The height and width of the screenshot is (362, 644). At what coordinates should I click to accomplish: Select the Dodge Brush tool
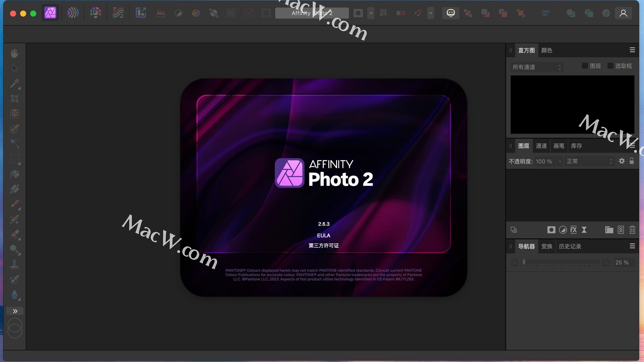(x=14, y=249)
